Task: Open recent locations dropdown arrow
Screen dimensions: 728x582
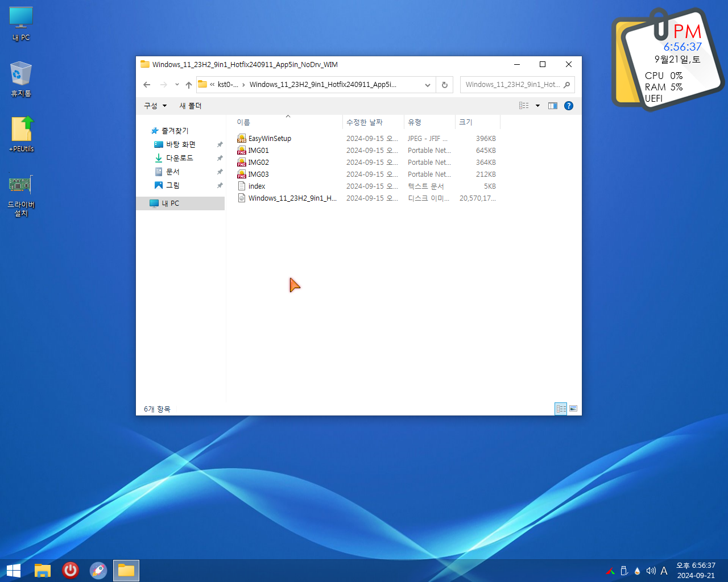Action: pos(177,85)
